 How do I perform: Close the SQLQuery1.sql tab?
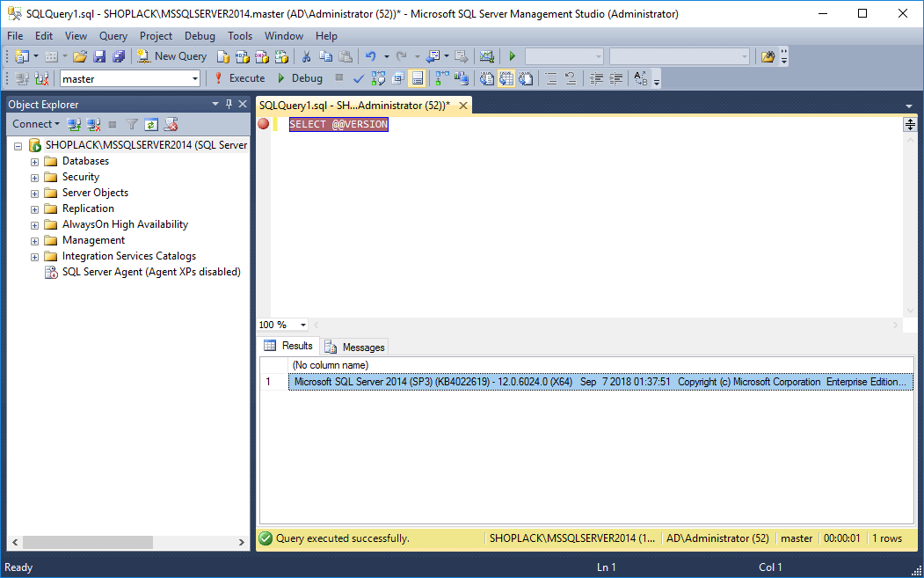tap(463, 106)
